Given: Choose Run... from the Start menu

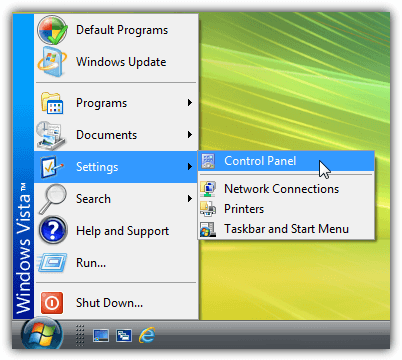Looking at the screenshot, I should click(116, 263).
